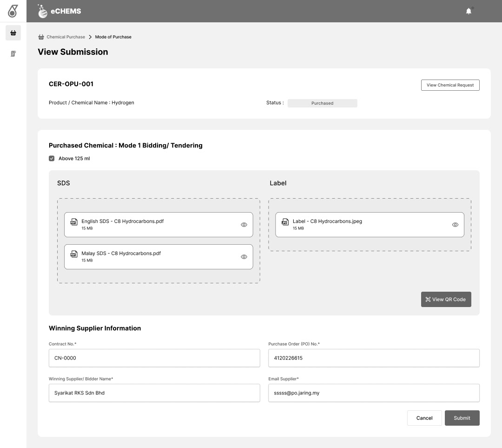
Task: Preview English SDS with eye icon
Action: click(x=244, y=225)
